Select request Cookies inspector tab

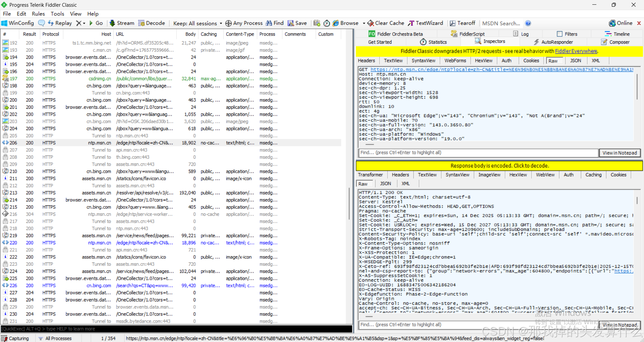531,61
